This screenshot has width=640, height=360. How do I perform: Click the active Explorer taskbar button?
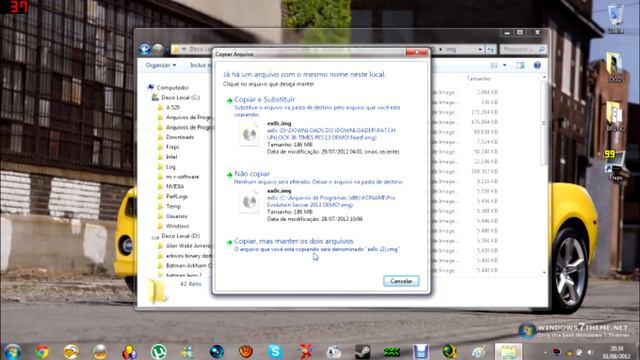click(508, 351)
